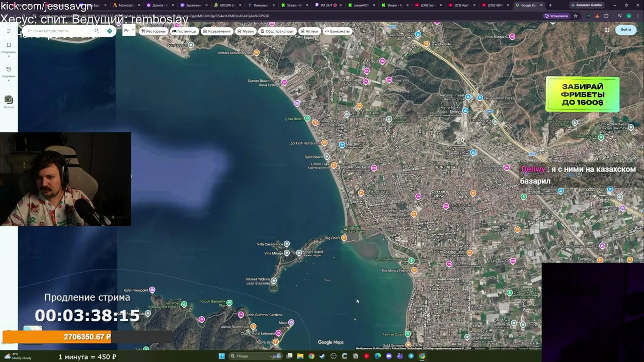This screenshot has height=362, width=644.
Task: Open a new browser tab
Action: pos(550,5)
